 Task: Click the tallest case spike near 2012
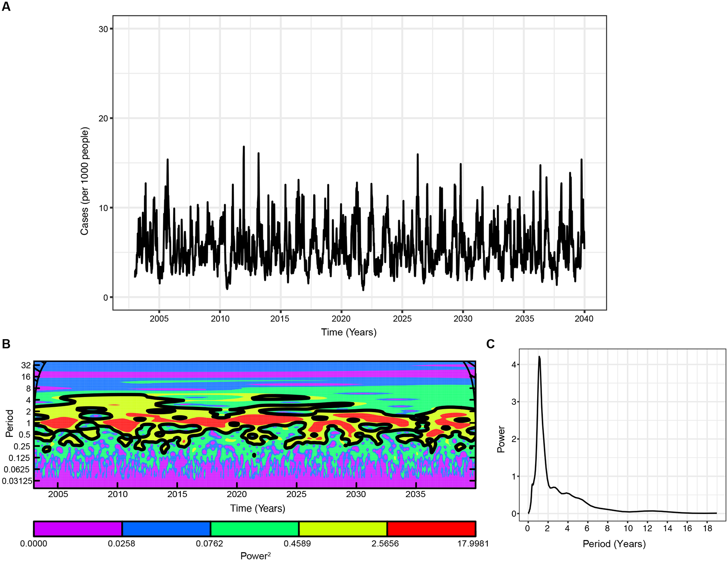point(243,147)
